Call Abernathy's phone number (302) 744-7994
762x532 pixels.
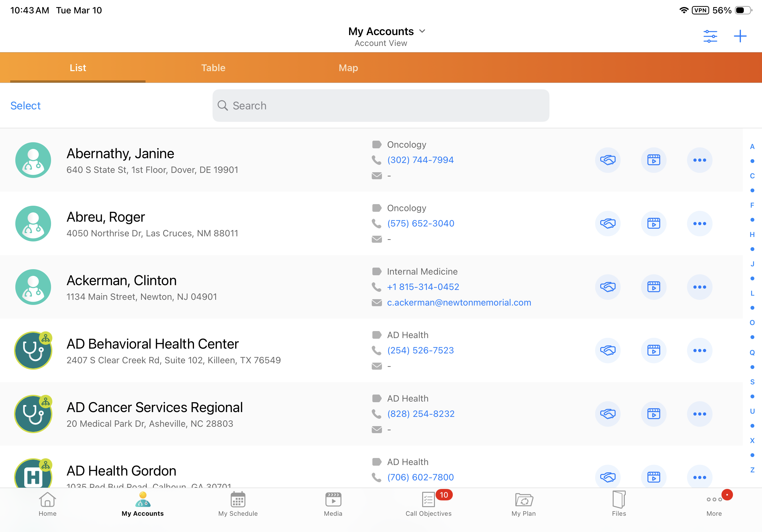[420, 160]
